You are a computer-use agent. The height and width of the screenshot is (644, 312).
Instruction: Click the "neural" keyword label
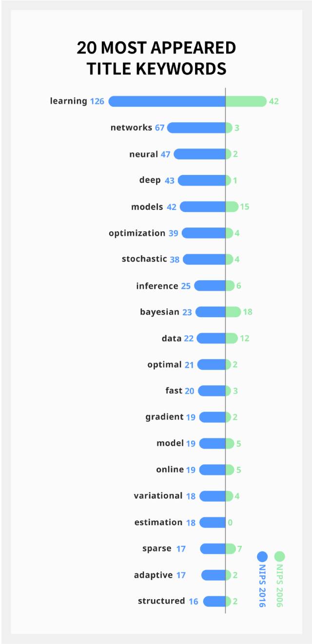coord(143,154)
